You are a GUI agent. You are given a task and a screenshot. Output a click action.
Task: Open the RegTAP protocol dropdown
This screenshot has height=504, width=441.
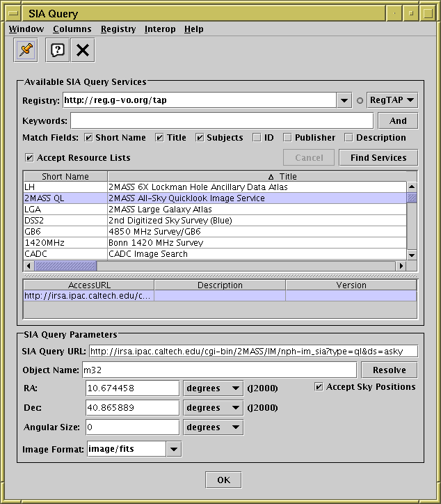coord(392,100)
